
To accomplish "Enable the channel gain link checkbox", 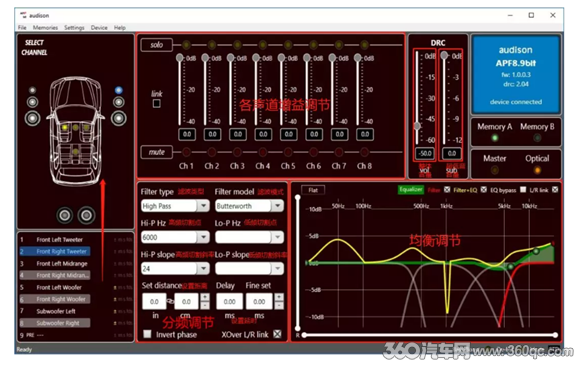I will click(157, 104).
